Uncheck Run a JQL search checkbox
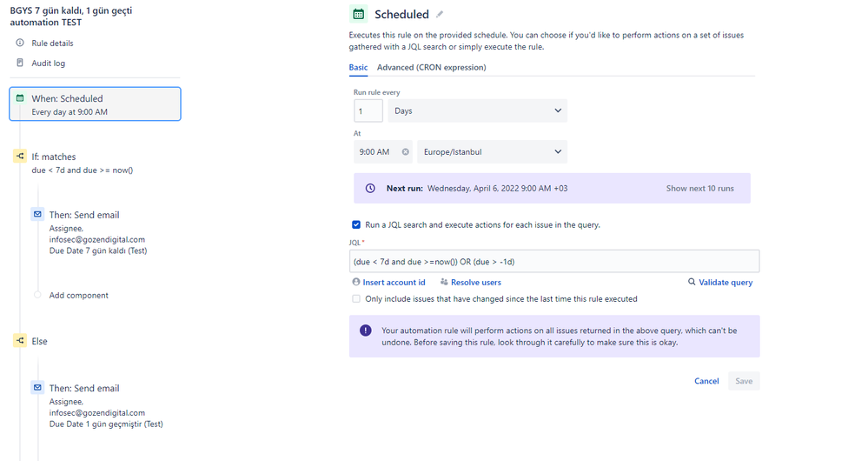The width and height of the screenshot is (868, 461). (x=356, y=224)
